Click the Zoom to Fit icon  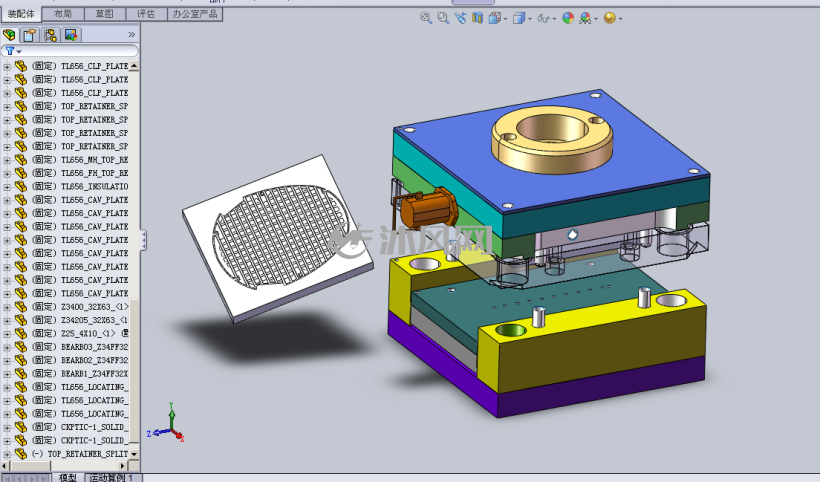coord(426,18)
